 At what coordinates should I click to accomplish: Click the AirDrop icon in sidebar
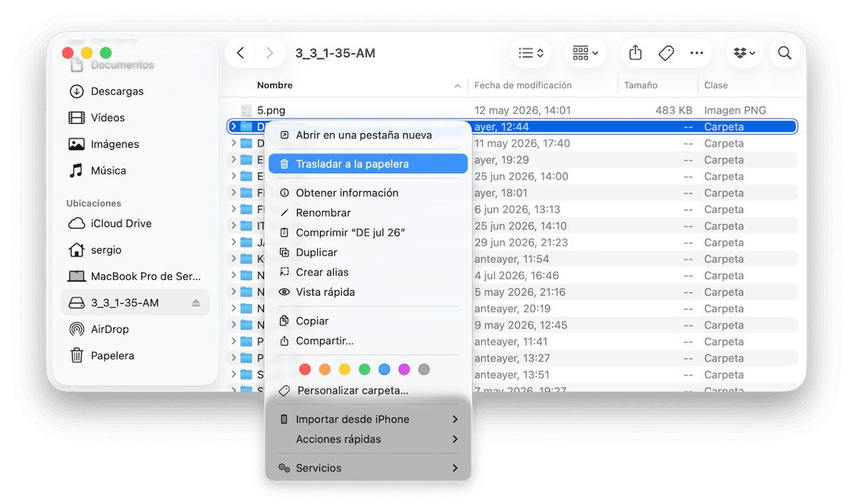coord(76,329)
